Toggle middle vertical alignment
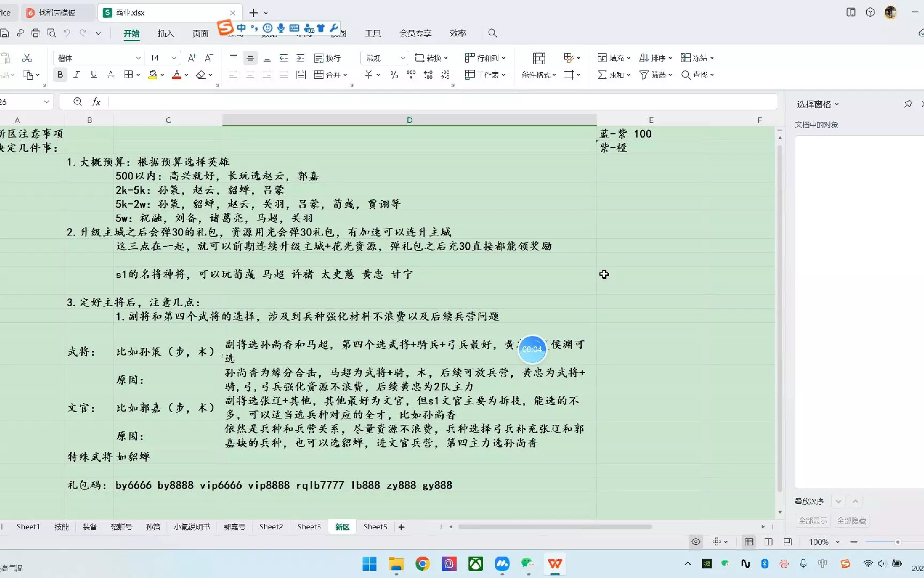This screenshot has width=924, height=578. [x=250, y=58]
